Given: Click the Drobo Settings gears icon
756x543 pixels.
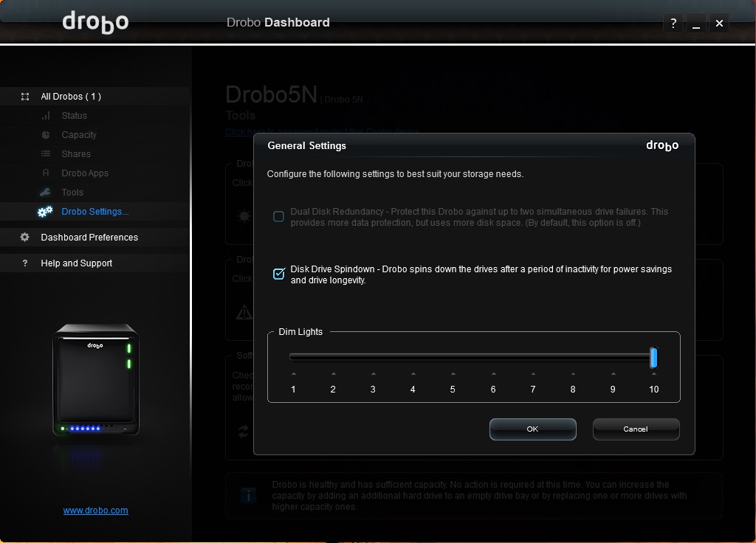Looking at the screenshot, I should tap(45, 212).
